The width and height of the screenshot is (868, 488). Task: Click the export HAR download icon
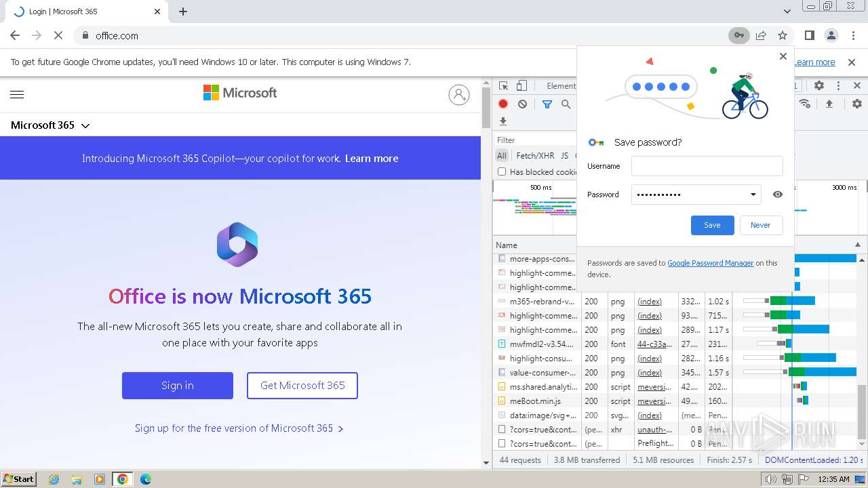tap(503, 121)
